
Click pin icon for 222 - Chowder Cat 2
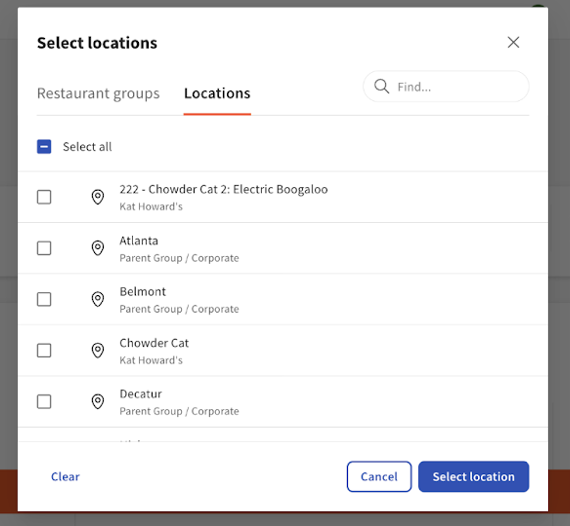pyautogui.click(x=97, y=197)
